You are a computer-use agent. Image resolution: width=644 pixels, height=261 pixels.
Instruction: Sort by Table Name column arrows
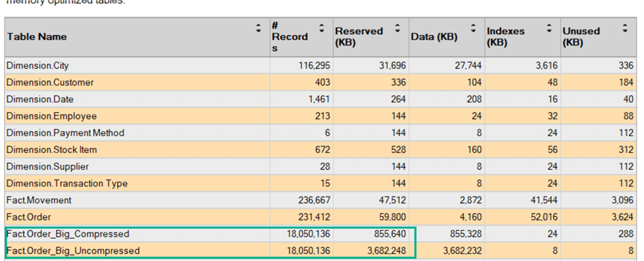(258, 28)
